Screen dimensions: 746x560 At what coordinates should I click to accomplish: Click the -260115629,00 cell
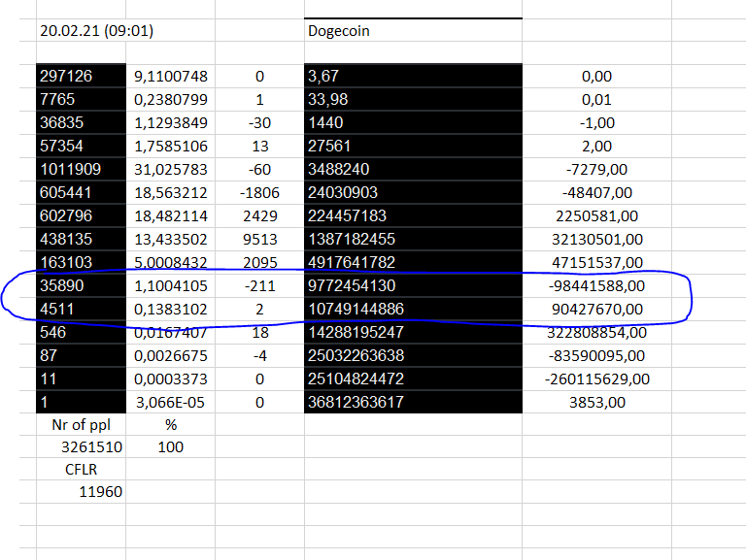pos(596,379)
